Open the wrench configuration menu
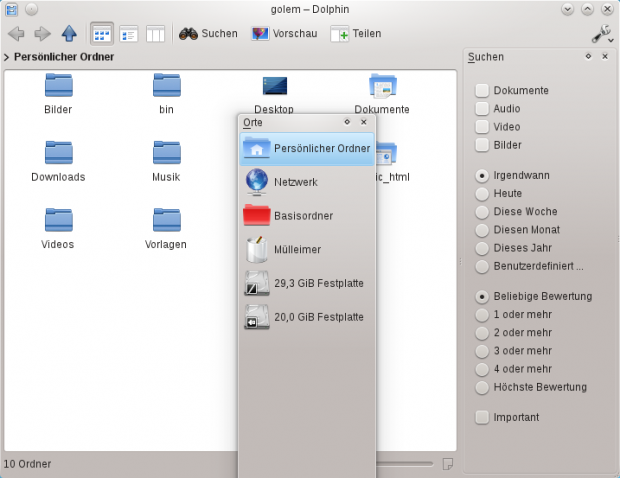The width and height of the screenshot is (620, 478). tap(600, 34)
